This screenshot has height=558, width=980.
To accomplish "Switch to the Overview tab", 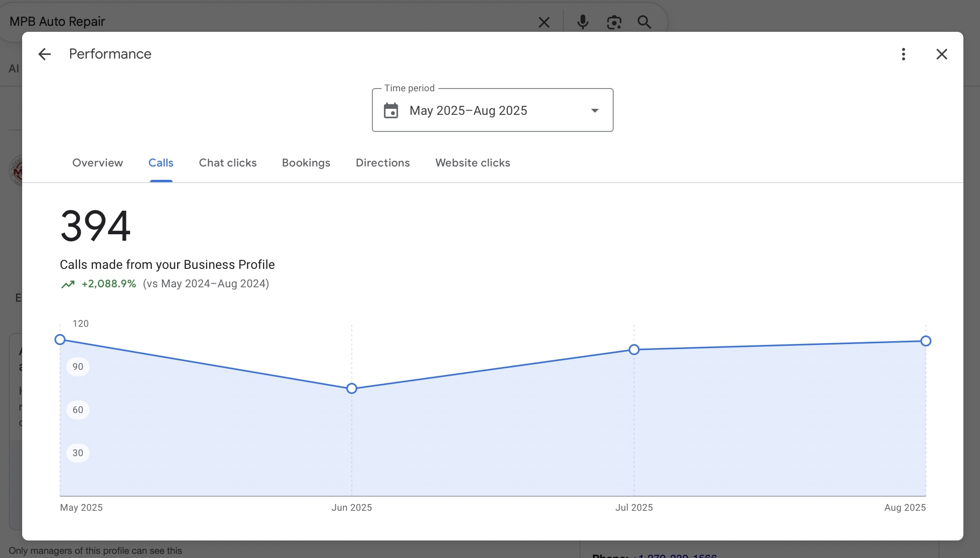I will click(x=97, y=163).
